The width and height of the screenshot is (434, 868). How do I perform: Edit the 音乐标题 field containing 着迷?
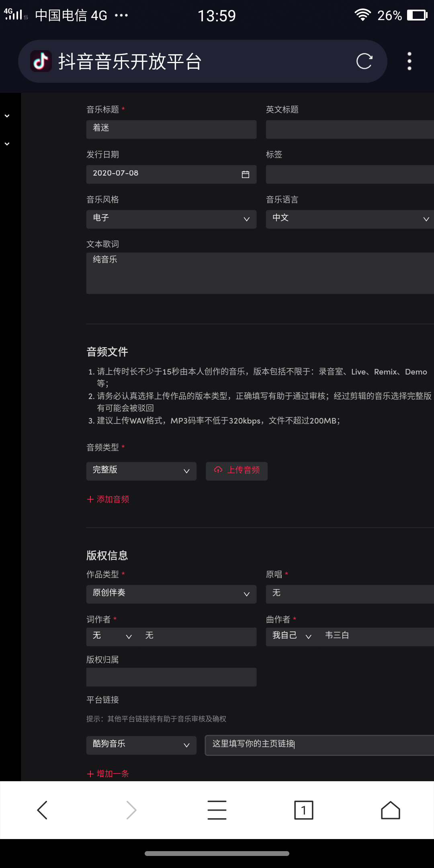[x=171, y=129]
